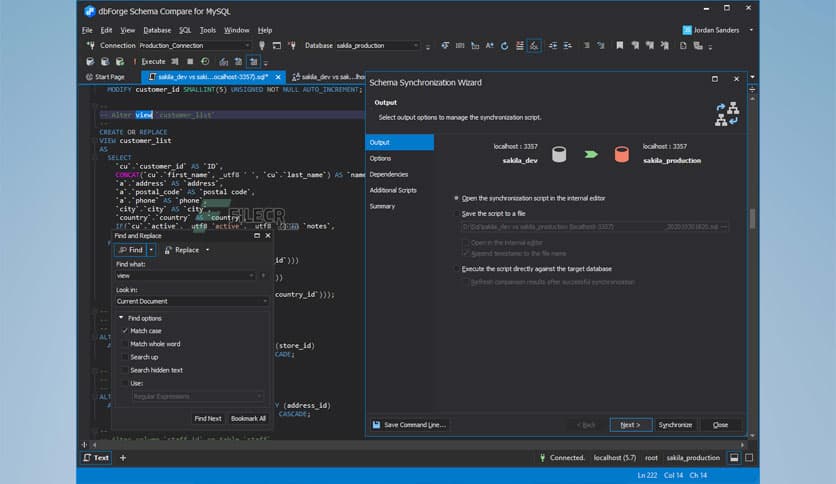Screen dimensions: 836x484
Task: Click the Find what input field
Action: 181,276
